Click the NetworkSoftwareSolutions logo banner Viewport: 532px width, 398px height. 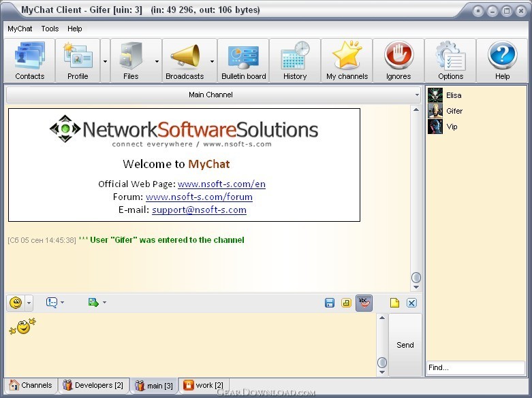184,132
